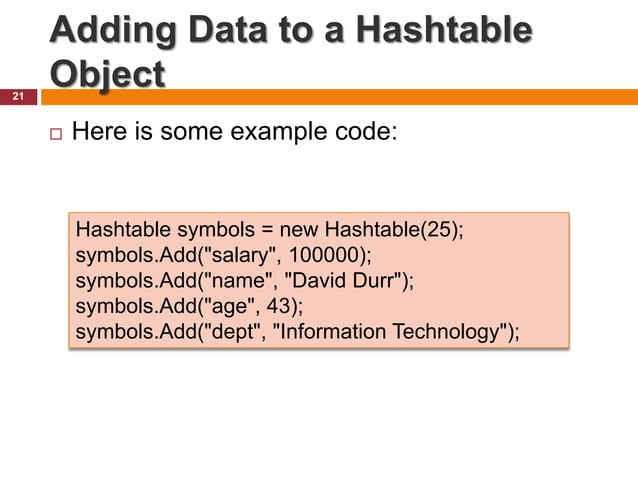Viewport: 638px width, 478px height.
Task: Click the symbols.Add("name", "David Durr") line
Action: coord(245,281)
